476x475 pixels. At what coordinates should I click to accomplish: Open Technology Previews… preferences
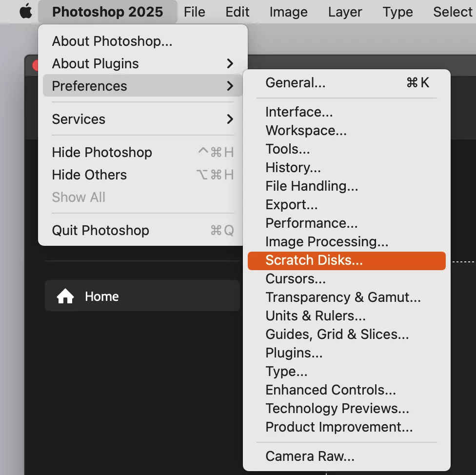pyautogui.click(x=347, y=409)
